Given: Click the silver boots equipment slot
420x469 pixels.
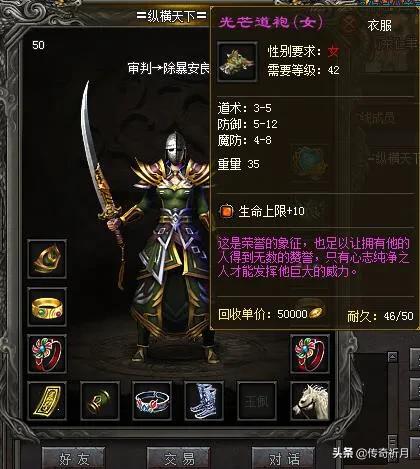Looking at the screenshot, I should tap(204, 401).
